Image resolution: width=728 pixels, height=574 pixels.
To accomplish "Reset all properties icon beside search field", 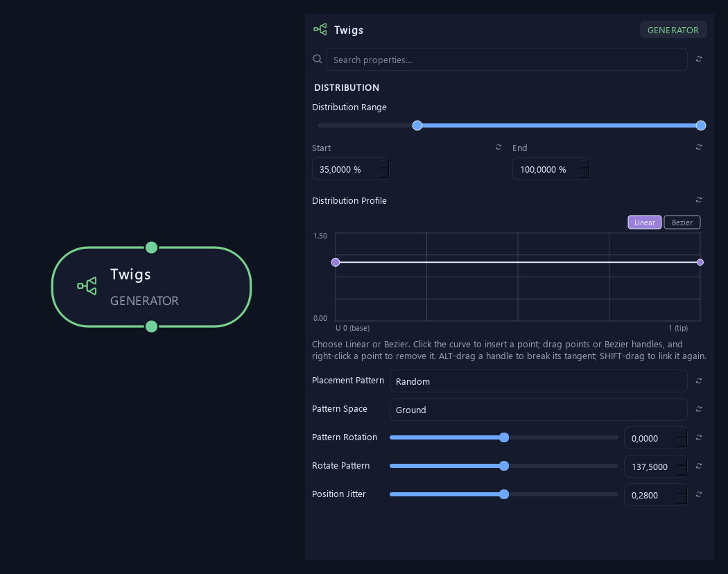I will (x=699, y=59).
